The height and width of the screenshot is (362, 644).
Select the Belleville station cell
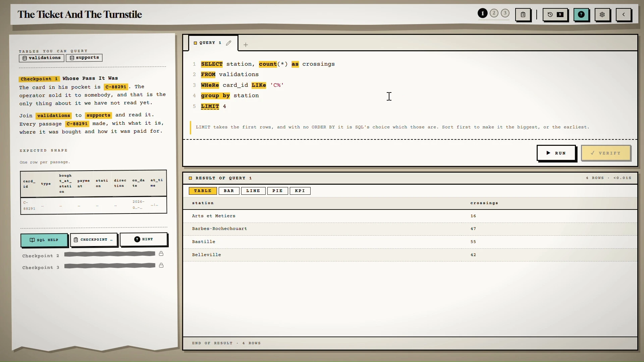coord(206,255)
